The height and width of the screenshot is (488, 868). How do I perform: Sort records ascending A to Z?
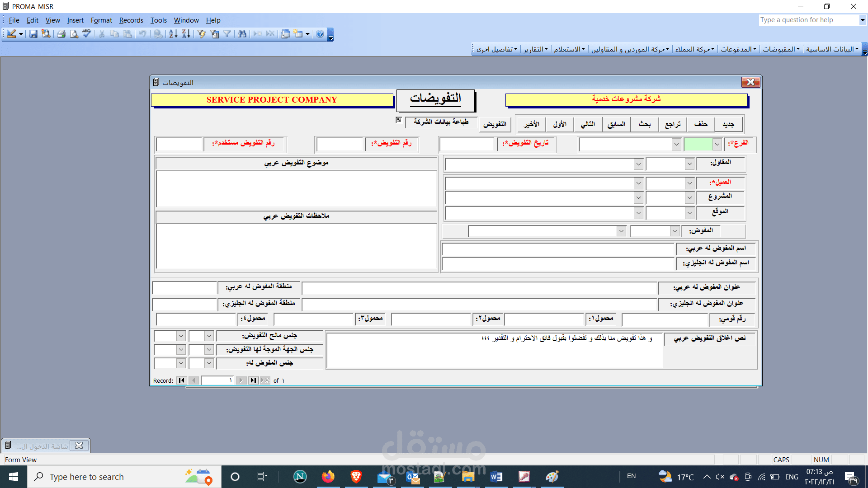click(173, 34)
